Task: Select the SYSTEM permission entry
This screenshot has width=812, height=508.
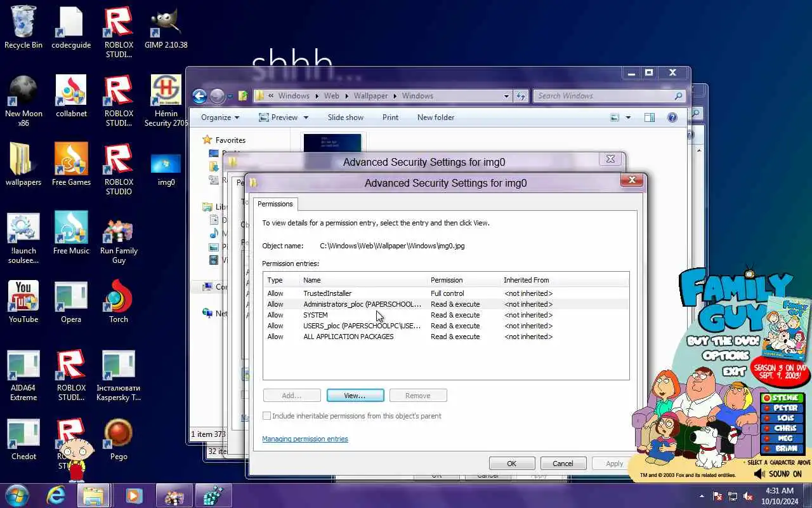Action: (446, 315)
